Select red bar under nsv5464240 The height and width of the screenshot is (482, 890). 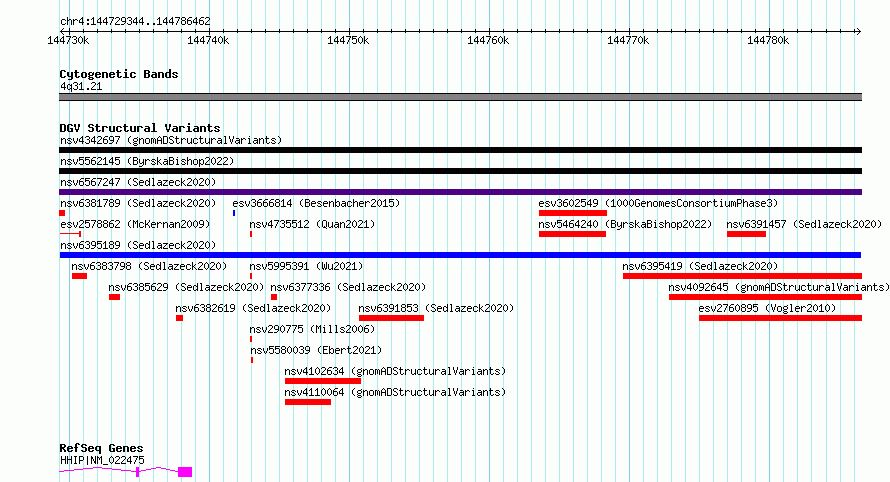[x=572, y=234]
